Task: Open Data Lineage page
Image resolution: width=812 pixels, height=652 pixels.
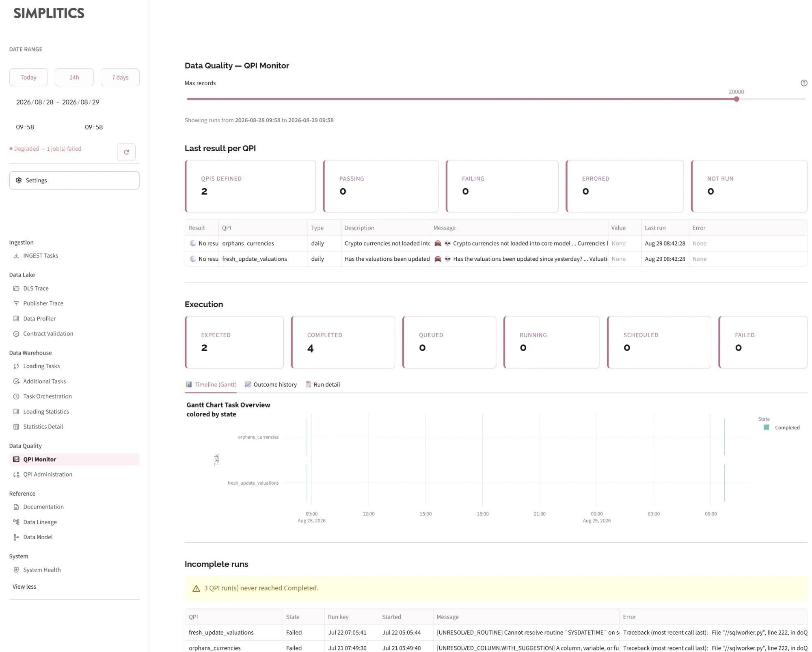Action: pos(40,522)
